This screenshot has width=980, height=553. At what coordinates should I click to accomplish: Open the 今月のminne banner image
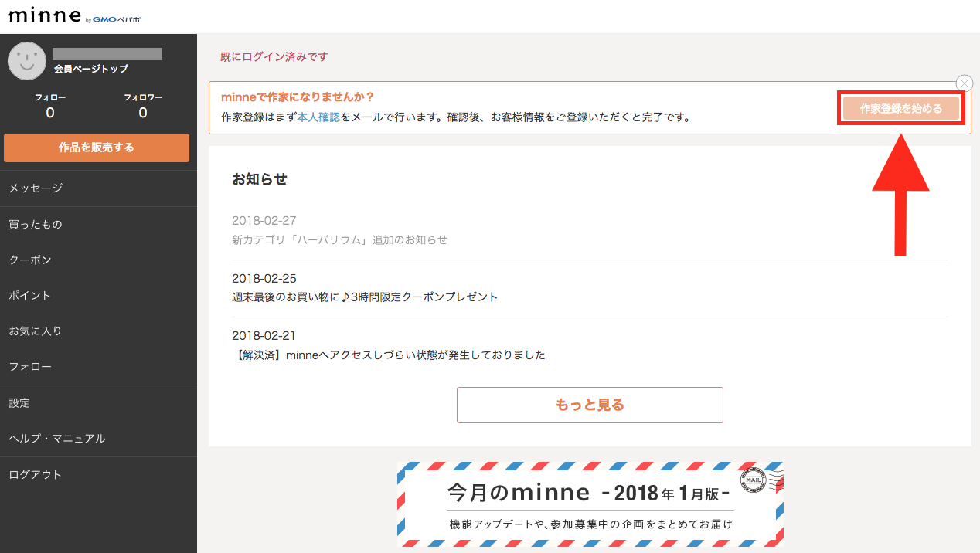(590, 504)
